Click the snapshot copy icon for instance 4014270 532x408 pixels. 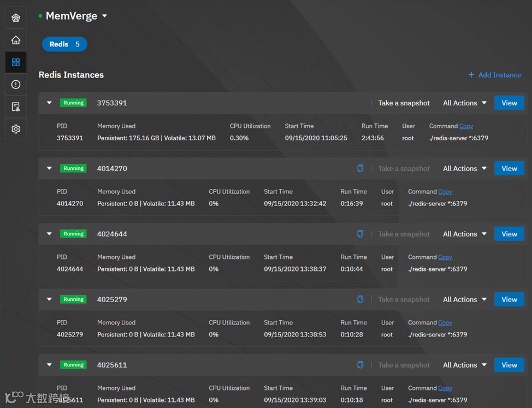pos(360,168)
